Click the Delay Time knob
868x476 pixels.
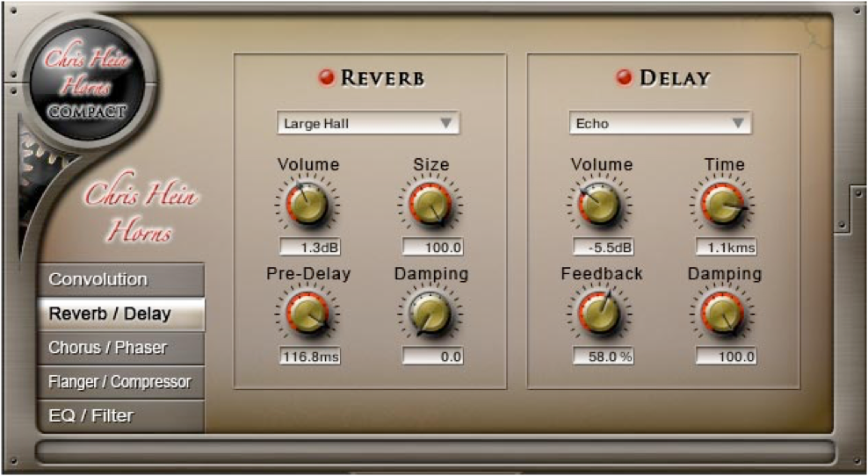[723, 205]
